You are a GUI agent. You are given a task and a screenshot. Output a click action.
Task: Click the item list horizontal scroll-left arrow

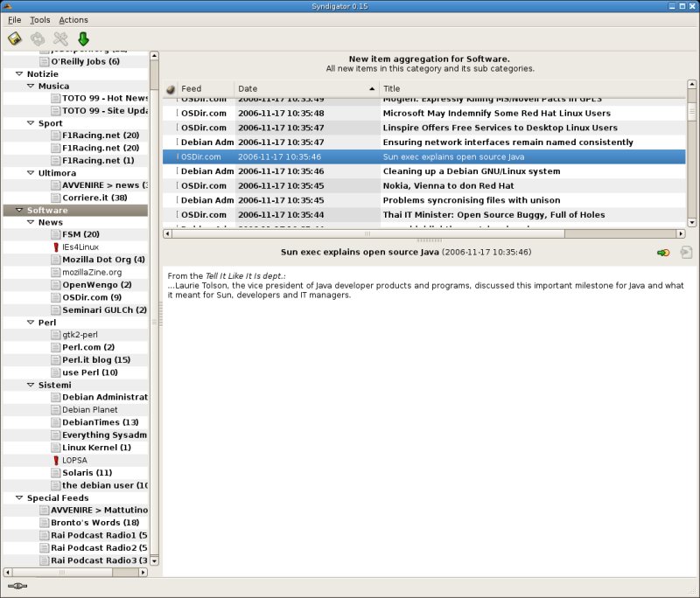tap(167, 233)
